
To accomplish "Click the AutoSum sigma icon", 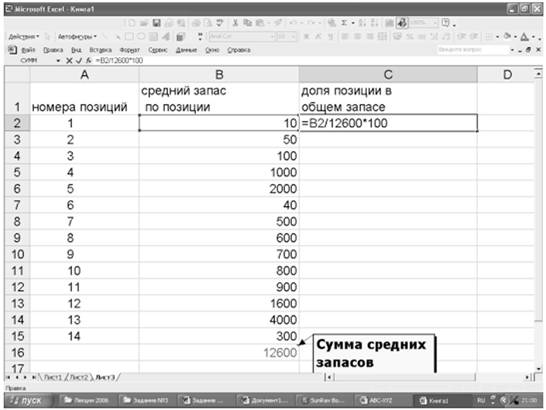I will click(344, 23).
